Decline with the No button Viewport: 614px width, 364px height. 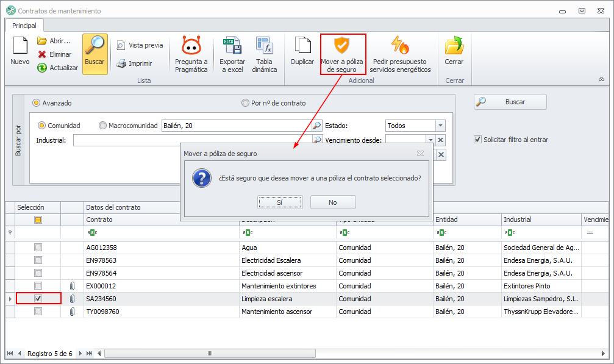tap(333, 202)
